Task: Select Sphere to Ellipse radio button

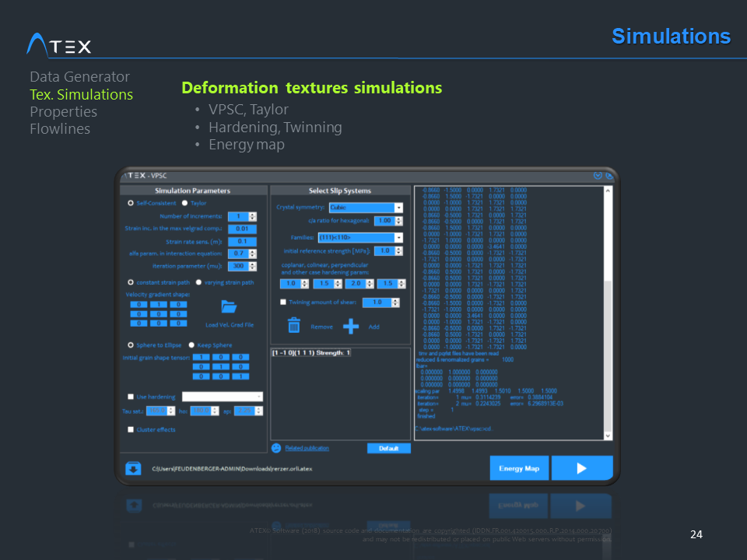Action: click(x=131, y=345)
